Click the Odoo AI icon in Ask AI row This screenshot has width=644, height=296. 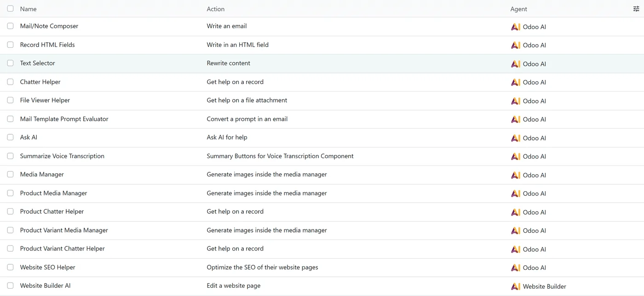point(516,138)
